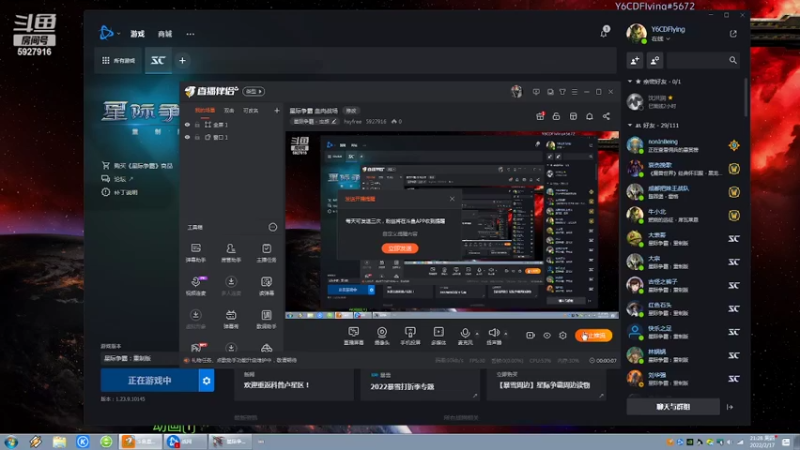Open stream settings gear near the stop button
Viewport: 800px width, 450px height.
pos(563,335)
